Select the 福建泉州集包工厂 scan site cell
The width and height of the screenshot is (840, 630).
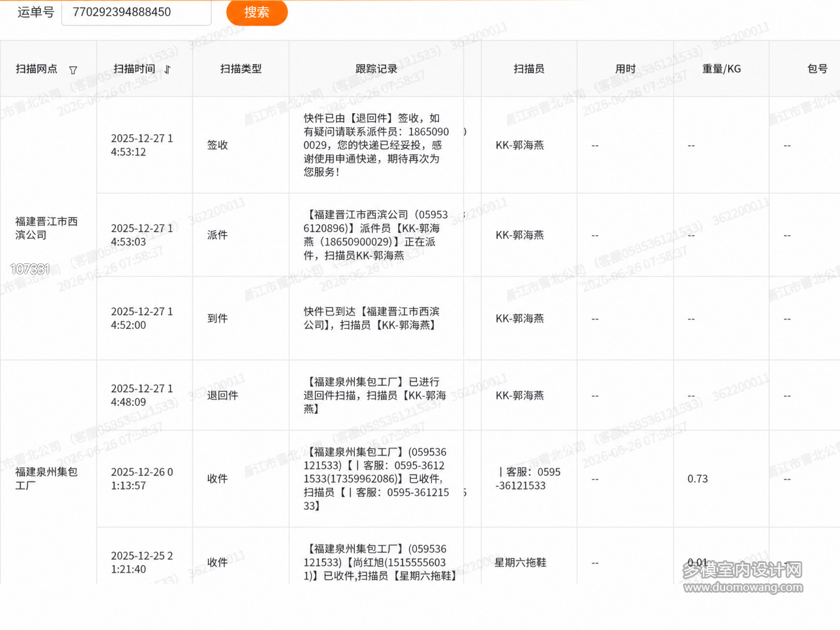47,478
